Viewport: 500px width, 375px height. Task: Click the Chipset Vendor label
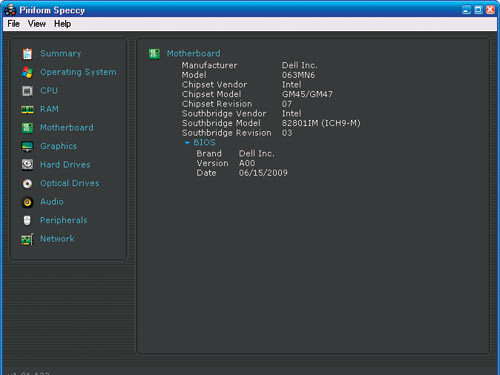click(215, 85)
